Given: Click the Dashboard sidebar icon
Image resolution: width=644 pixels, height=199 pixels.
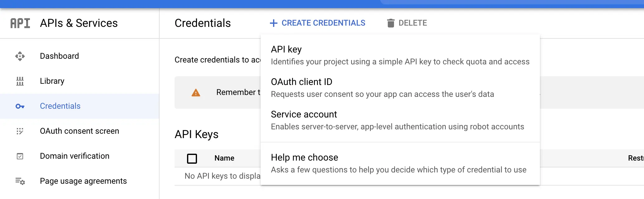Looking at the screenshot, I should click(20, 56).
